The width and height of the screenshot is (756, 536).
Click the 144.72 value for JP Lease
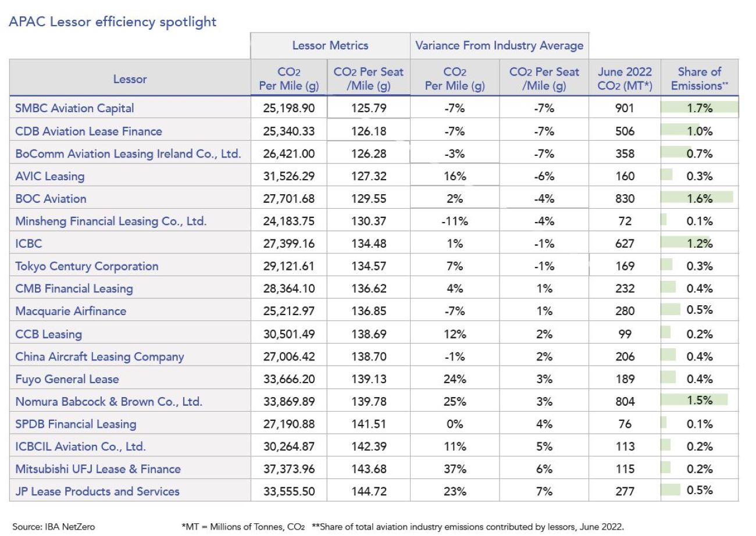[369, 491]
